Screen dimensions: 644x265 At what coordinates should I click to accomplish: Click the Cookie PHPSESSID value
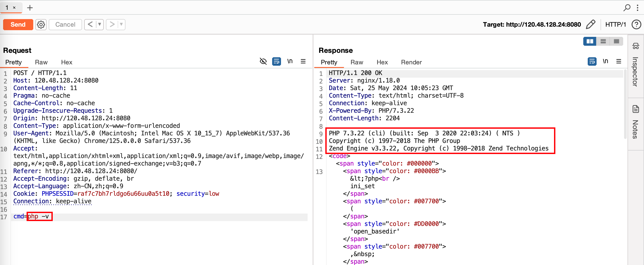click(x=123, y=194)
